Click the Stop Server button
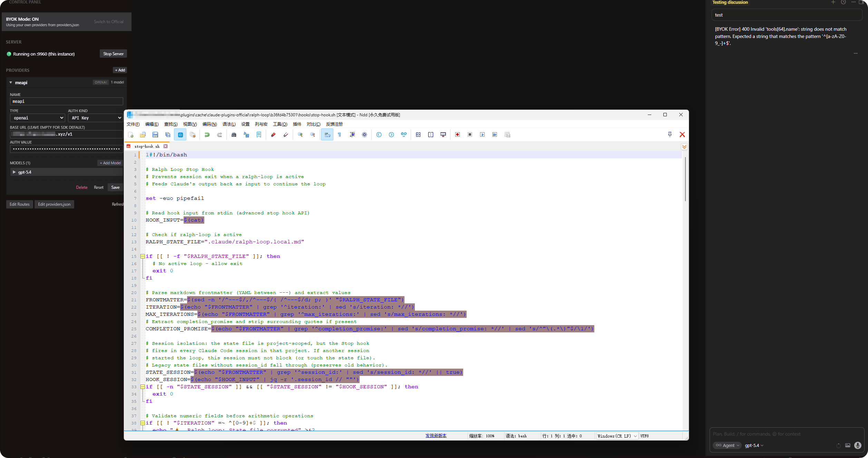 click(114, 54)
